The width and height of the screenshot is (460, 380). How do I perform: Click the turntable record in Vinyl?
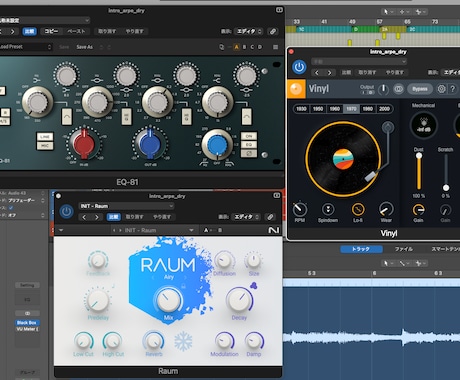tap(343, 159)
